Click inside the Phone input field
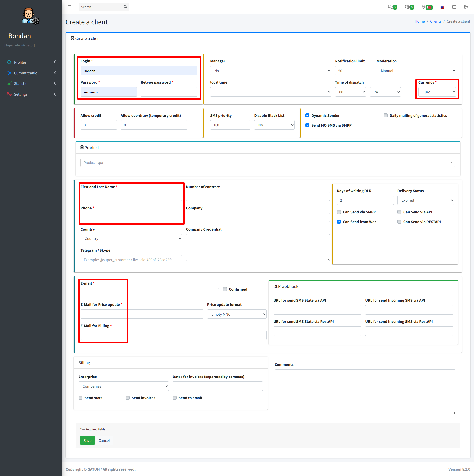The height and width of the screenshot is (476, 474). click(x=131, y=218)
